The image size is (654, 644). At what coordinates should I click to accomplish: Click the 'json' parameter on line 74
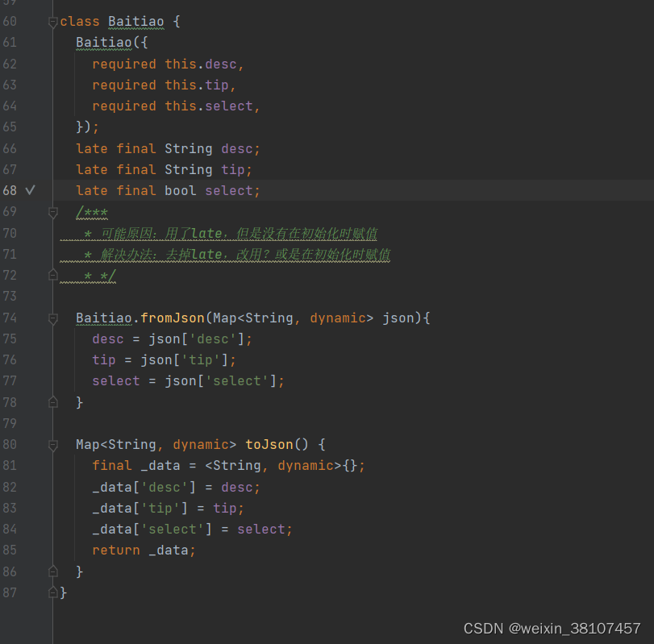click(398, 318)
